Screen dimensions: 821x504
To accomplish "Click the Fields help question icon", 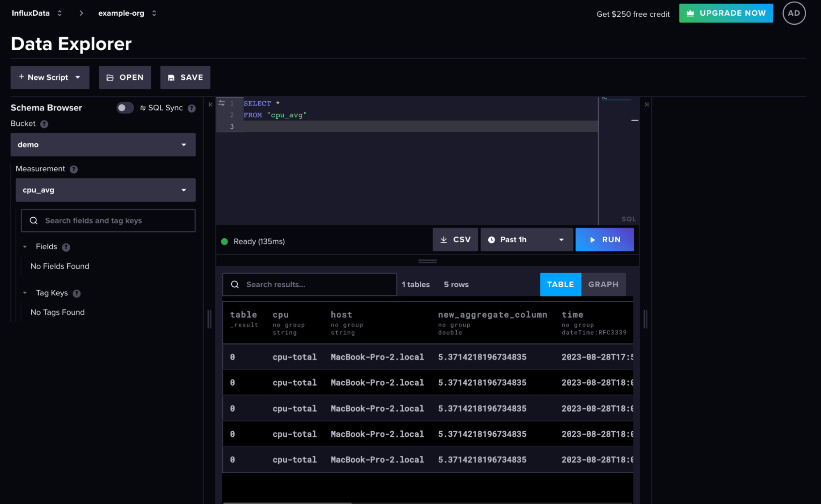I will pos(66,247).
